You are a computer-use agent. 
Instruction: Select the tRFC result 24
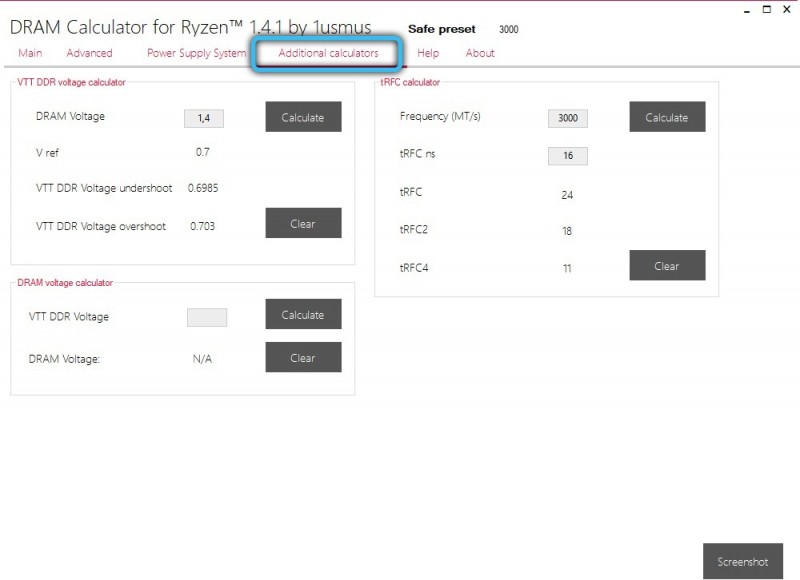(x=567, y=195)
